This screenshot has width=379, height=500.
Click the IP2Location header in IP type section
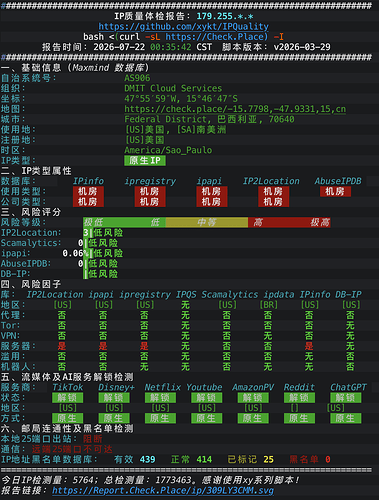point(271,181)
